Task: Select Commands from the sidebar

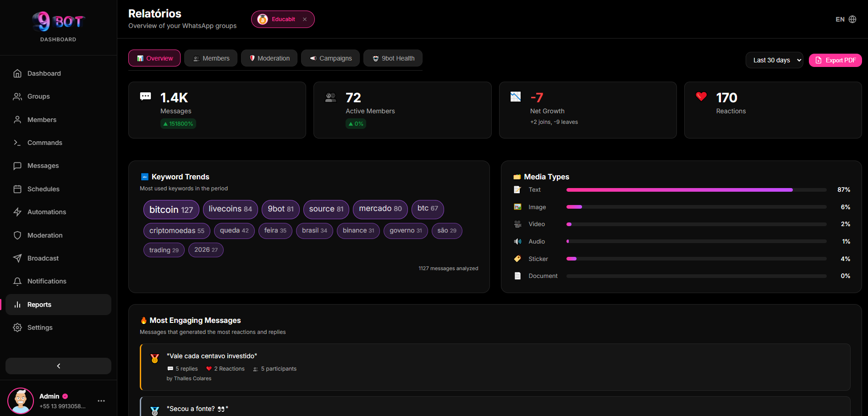Action: (x=44, y=142)
